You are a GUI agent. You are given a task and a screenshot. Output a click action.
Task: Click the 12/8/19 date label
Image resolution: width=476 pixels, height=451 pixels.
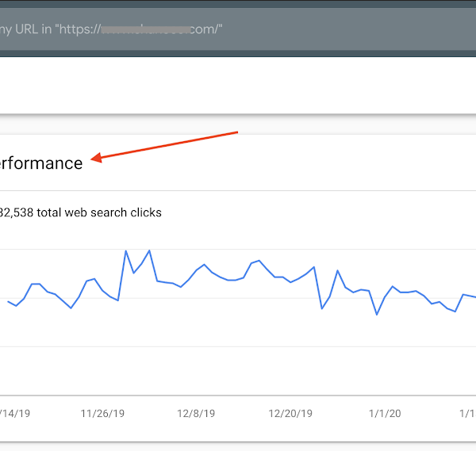pyautogui.click(x=196, y=413)
